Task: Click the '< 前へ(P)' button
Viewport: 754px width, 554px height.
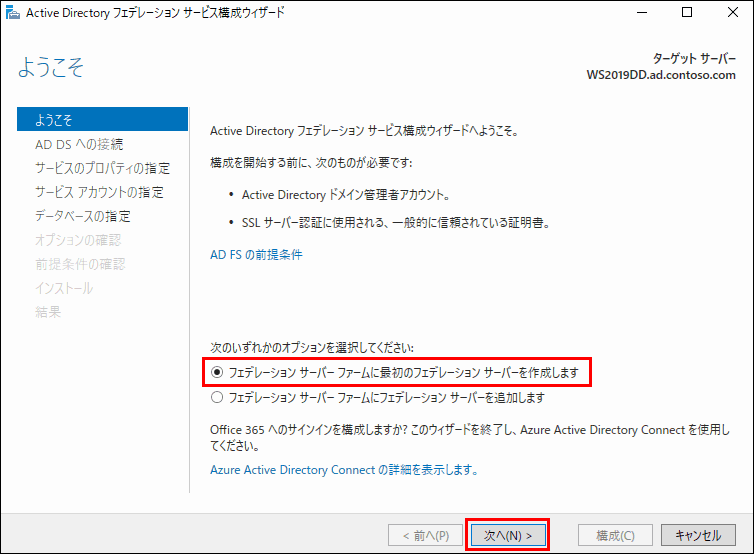Action: coord(426,535)
